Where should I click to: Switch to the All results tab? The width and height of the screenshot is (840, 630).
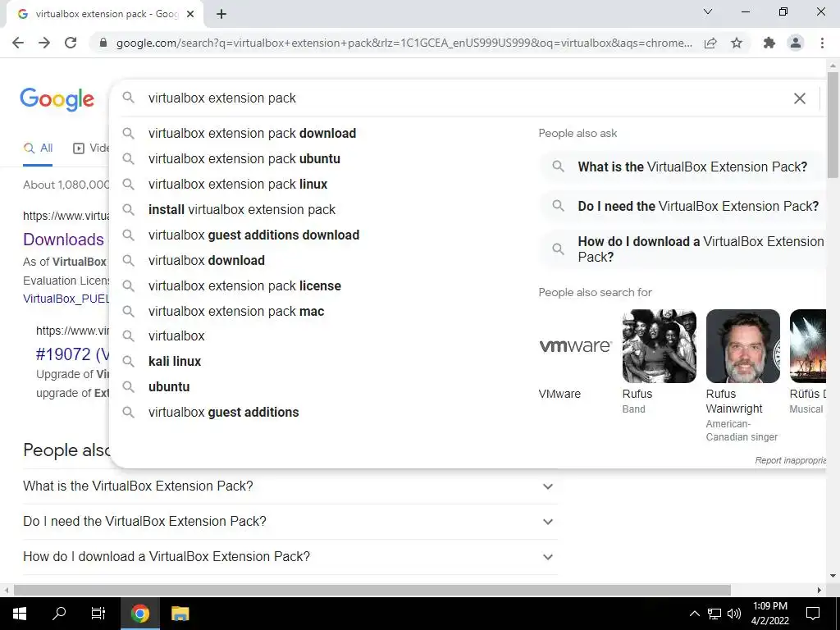(x=38, y=148)
